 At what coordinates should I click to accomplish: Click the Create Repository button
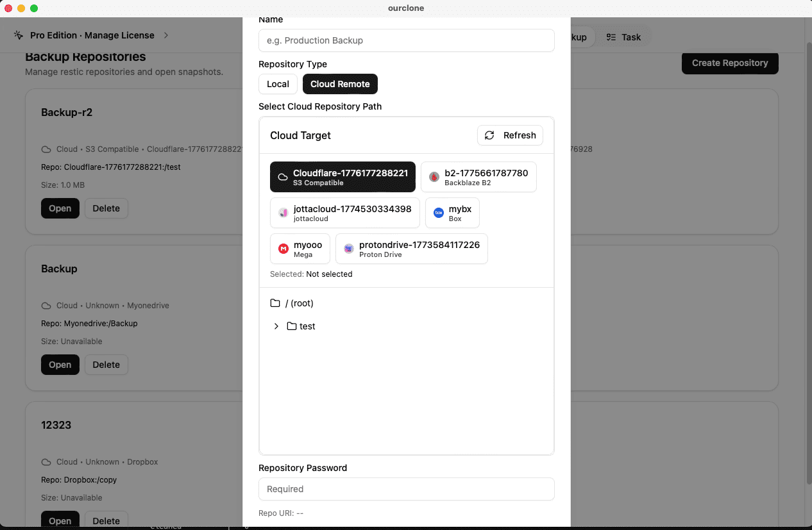730,63
